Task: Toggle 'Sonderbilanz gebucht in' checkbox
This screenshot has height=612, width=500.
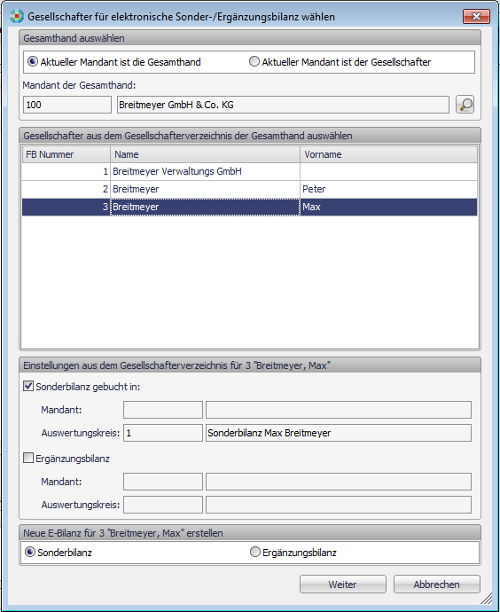Action: tap(28, 386)
